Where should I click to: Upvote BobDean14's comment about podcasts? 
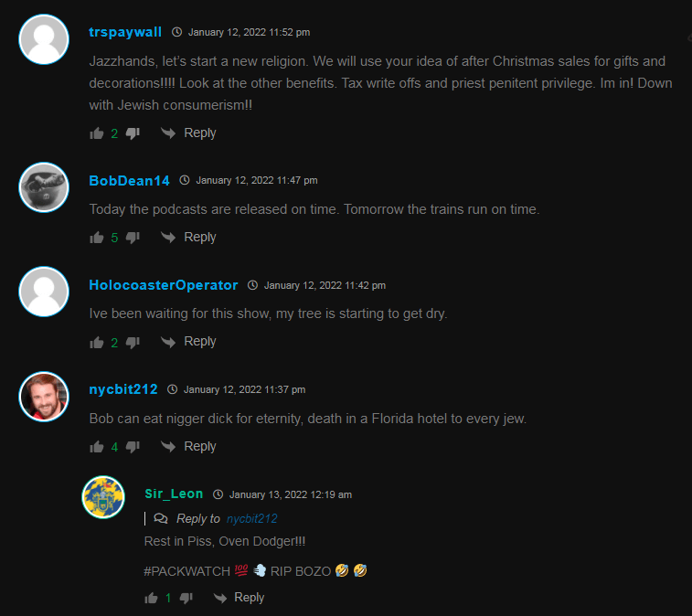pos(97,238)
